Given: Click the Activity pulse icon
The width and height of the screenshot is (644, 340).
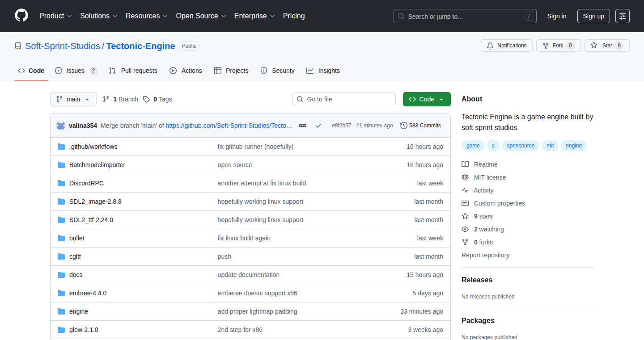Looking at the screenshot, I should point(465,190).
